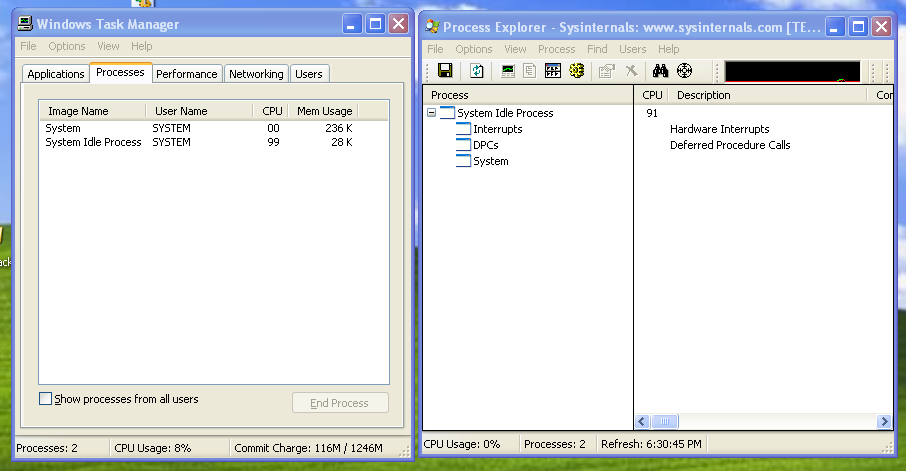This screenshot has height=471, width=906.
Task: Maximize the Windows Task Manager window
Action: (376, 24)
